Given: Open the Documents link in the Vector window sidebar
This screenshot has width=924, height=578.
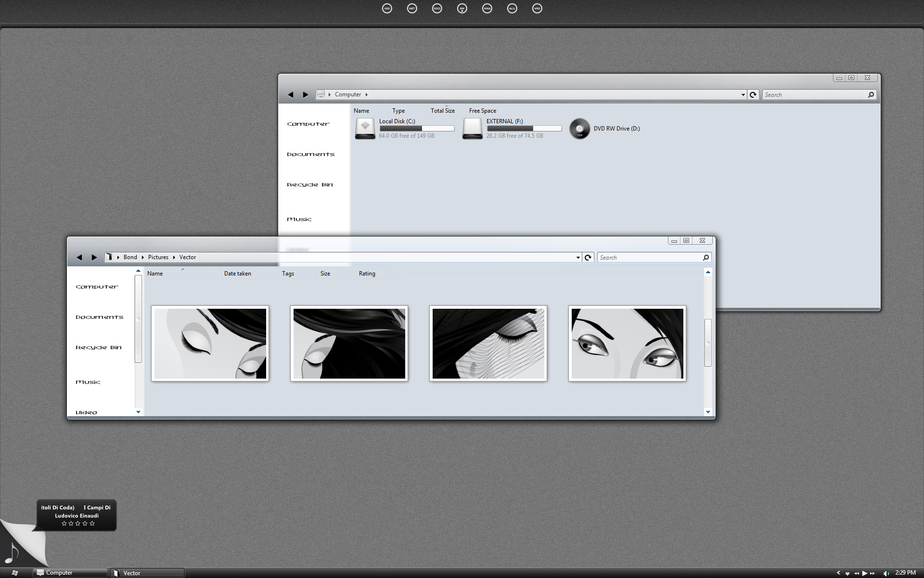Looking at the screenshot, I should point(100,317).
